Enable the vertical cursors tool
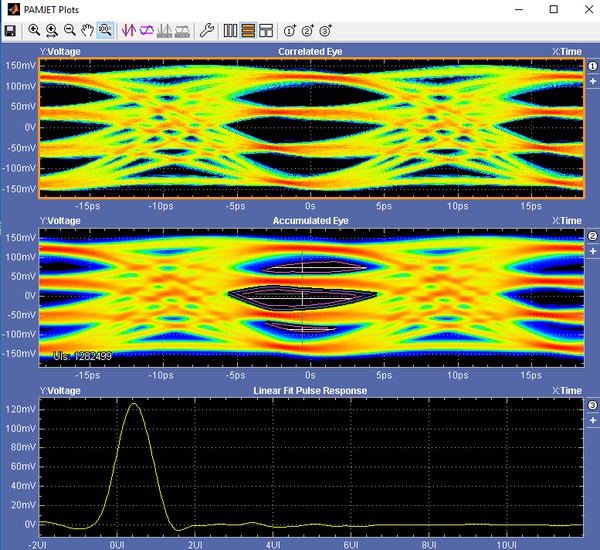 [128, 31]
